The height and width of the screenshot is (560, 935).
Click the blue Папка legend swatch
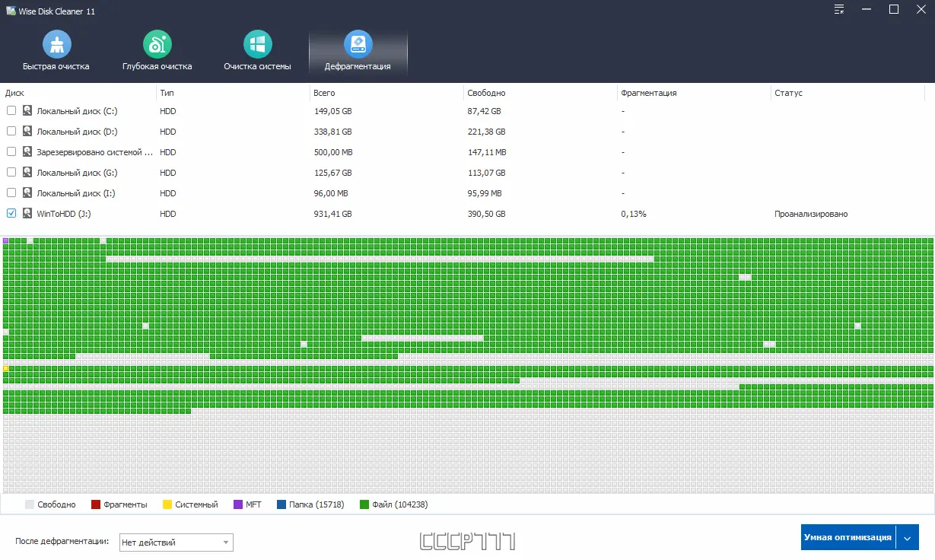point(281,504)
